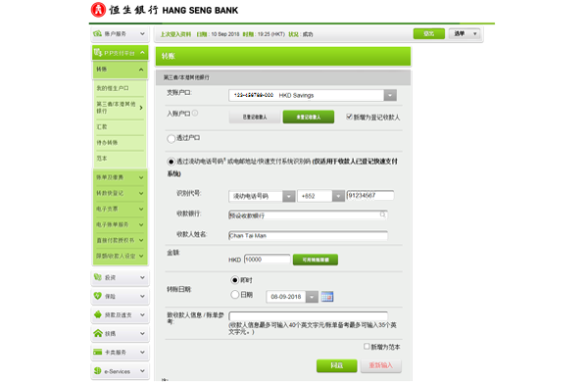Viewport: 588px width, 382px height.
Task: Select the 透过户口 radio button
Action: tap(171, 139)
